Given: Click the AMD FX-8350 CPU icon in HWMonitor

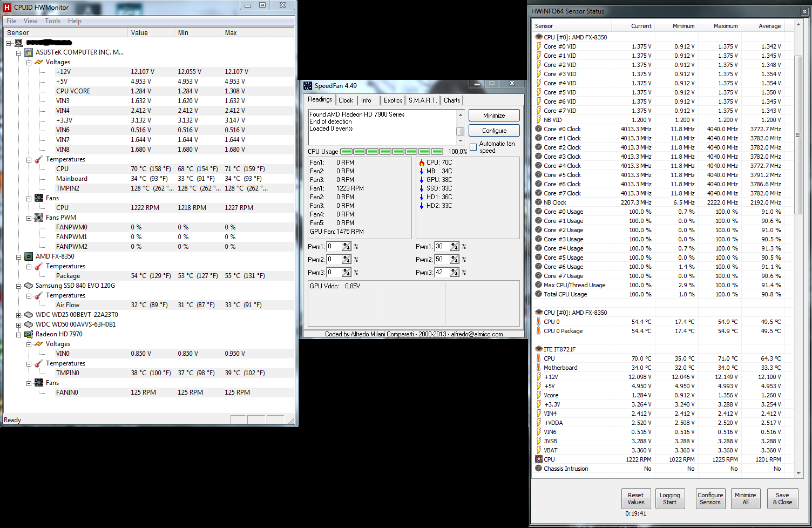Looking at the screenshot, I should (29, 256).
